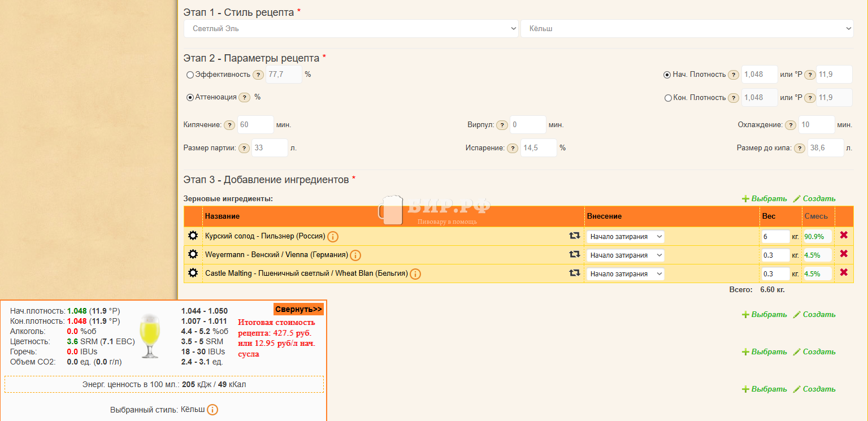Viewport: 868px width, 421px height.
Task: Select the Аттенюация radio button
Action: (190, 97)
